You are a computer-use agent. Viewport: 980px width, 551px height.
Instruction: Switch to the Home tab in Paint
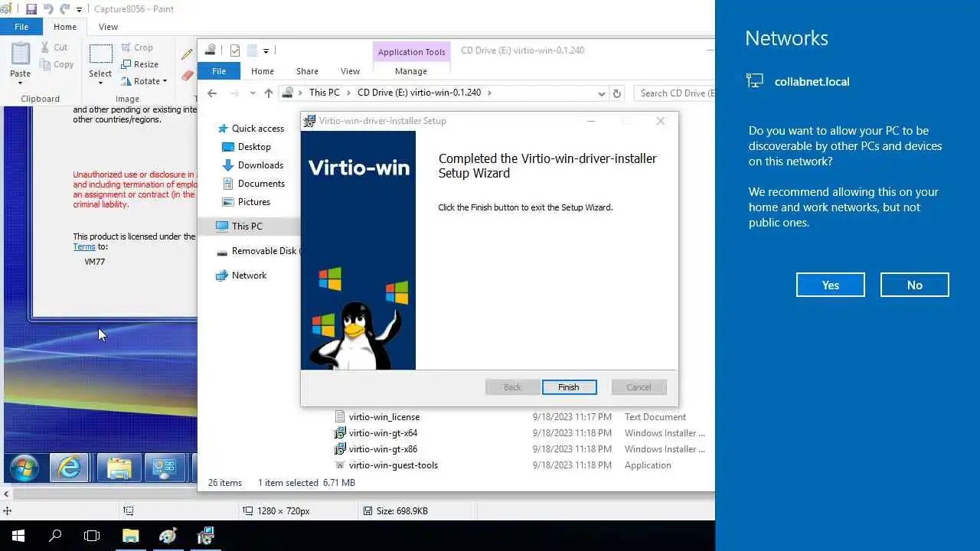click(65, 27)
